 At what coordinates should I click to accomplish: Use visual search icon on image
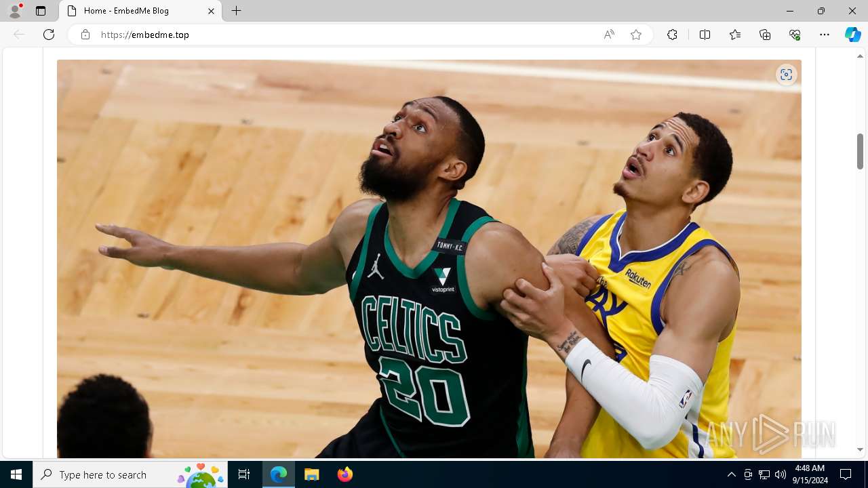click(786, 75)
